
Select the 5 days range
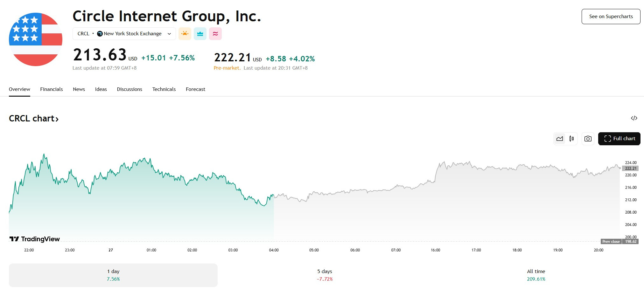pyautogui.click(x=325, y=275)
